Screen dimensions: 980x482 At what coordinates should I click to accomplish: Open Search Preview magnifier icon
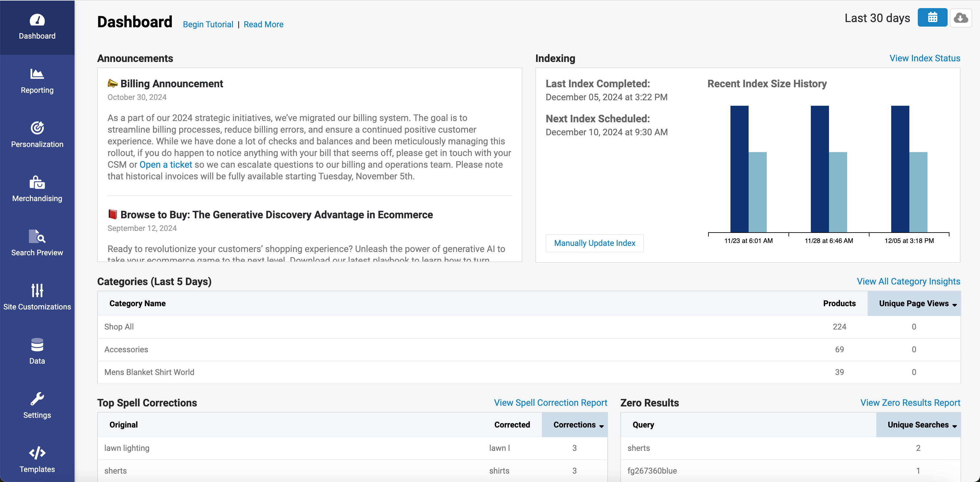pos(37,236)
